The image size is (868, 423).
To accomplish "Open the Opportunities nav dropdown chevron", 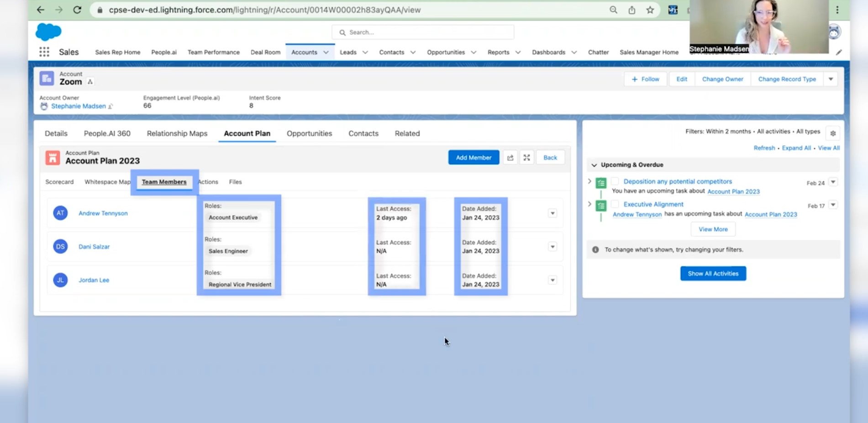I will tap(473, 52).
